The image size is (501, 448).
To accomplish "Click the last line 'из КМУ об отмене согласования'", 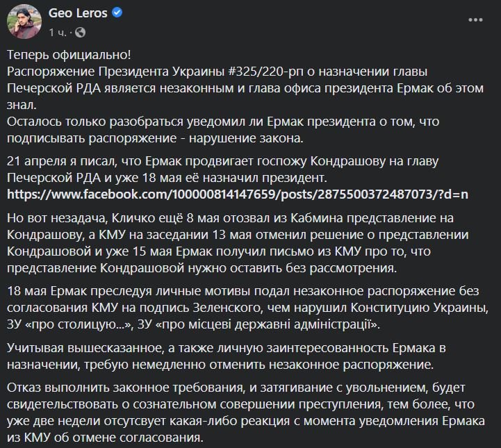I will click(x=104, y=437).
